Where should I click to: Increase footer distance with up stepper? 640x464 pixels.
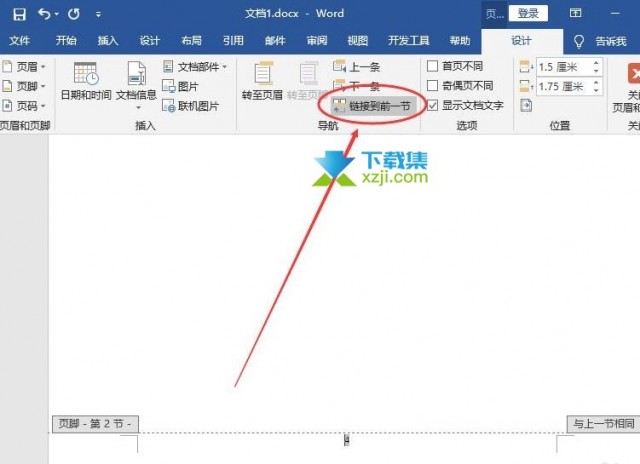point(596,82)
